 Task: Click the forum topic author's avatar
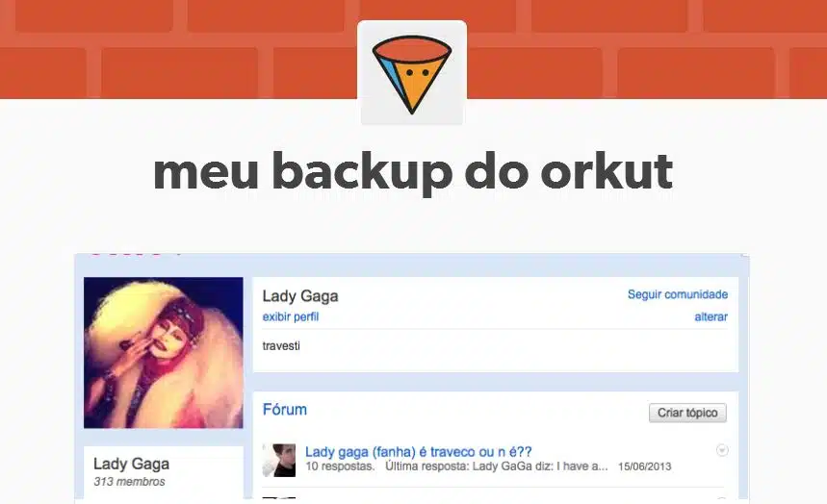pos(279,460)
